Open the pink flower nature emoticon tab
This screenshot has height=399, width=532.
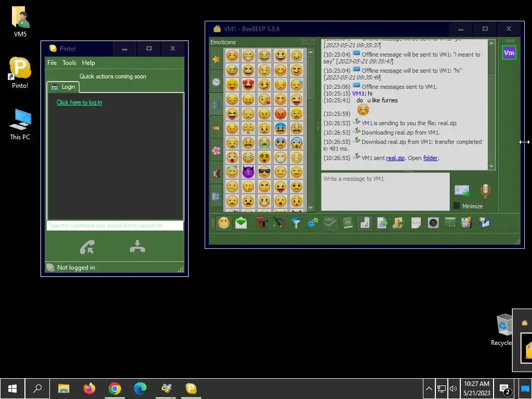pyautogui.click(x=216, y=151)
